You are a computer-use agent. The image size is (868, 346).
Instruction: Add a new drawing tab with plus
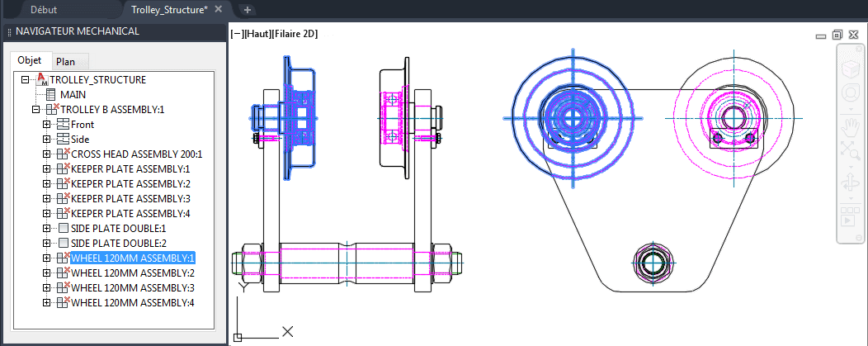click(x=248, y=9)
